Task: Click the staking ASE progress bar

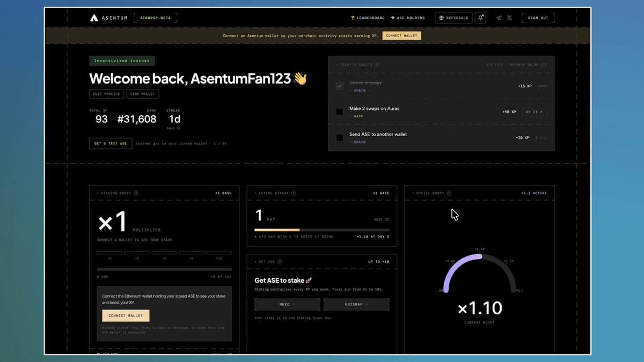Action: [164, 269]
